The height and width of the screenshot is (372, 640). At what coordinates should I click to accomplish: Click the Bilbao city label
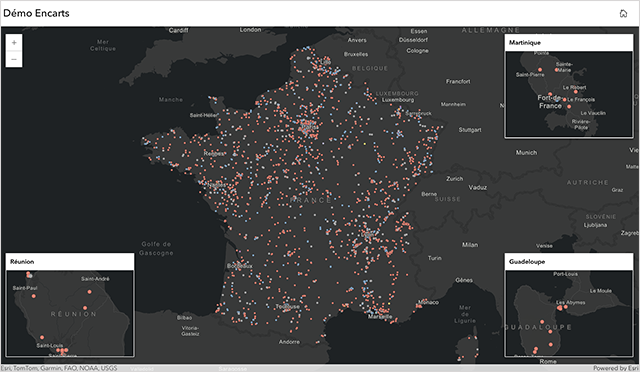(184, 318)
